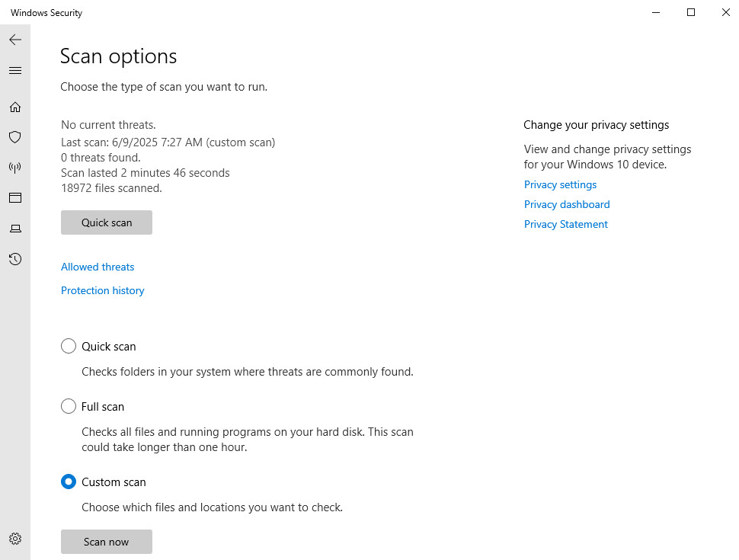Go back using the back arrow

[15, 40]
